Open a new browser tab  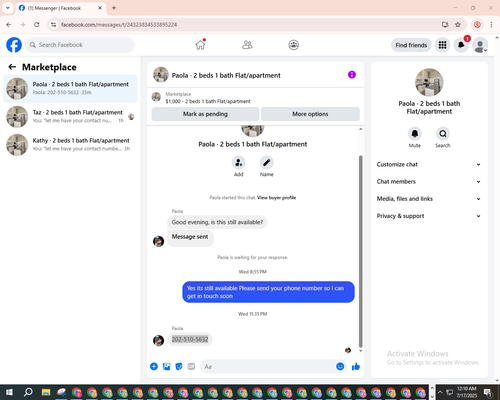tap(114, 8)
